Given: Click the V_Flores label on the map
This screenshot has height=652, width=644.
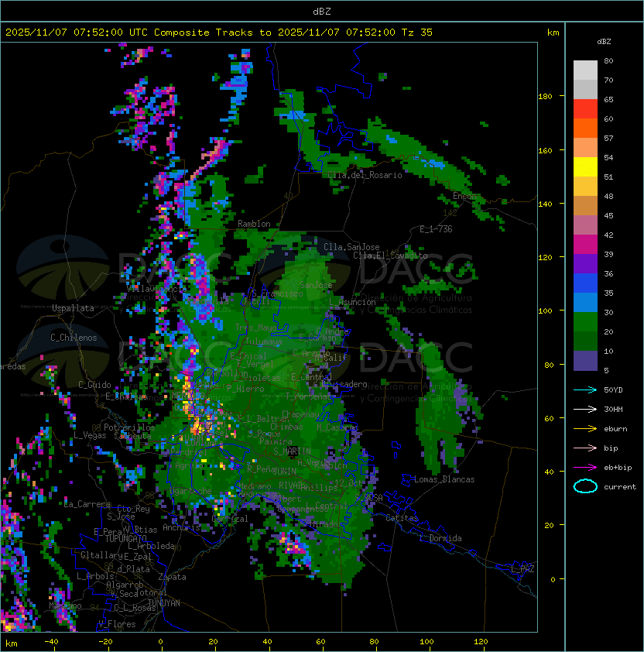Looking at the screenshot, I should point(117,624).
